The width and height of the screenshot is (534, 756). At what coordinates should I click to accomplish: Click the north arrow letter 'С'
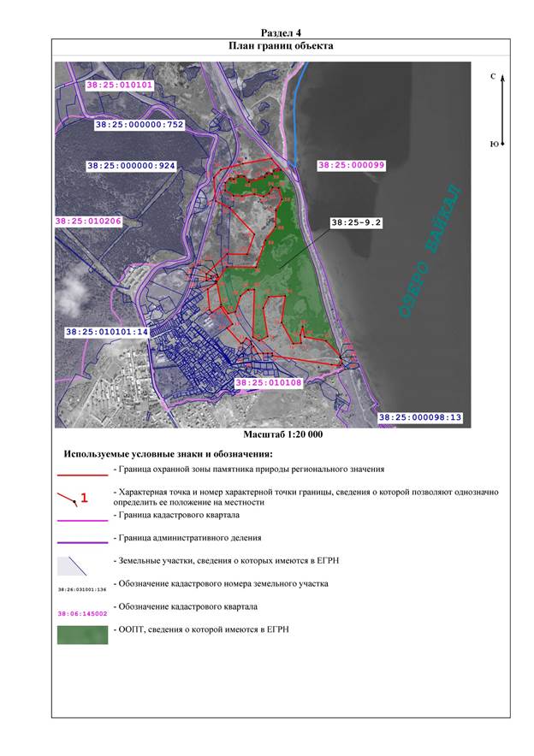493,76
